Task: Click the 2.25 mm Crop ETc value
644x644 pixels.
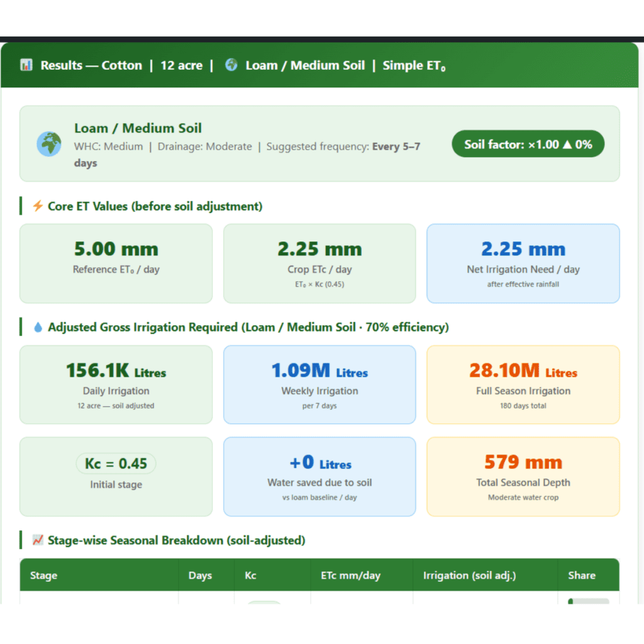Action: coord(319,249)
